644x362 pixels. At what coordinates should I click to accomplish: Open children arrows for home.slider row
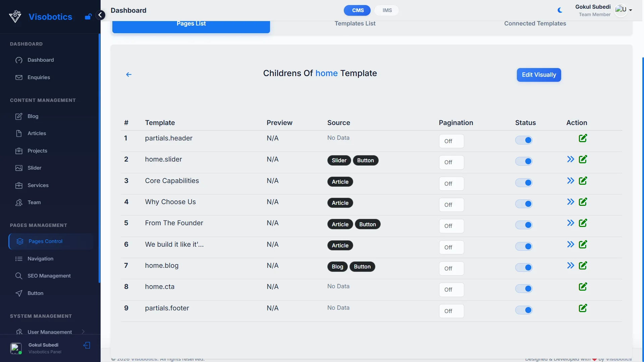tap(570, 159)
